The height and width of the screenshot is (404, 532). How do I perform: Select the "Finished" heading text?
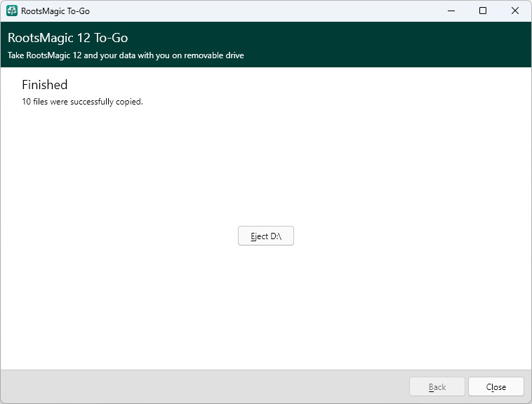(x=45, y=85)
